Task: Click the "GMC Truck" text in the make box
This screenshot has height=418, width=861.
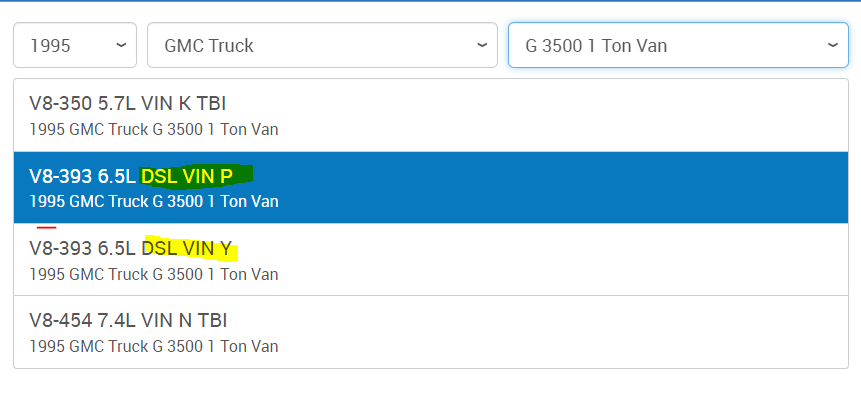Action: (209, 45)
